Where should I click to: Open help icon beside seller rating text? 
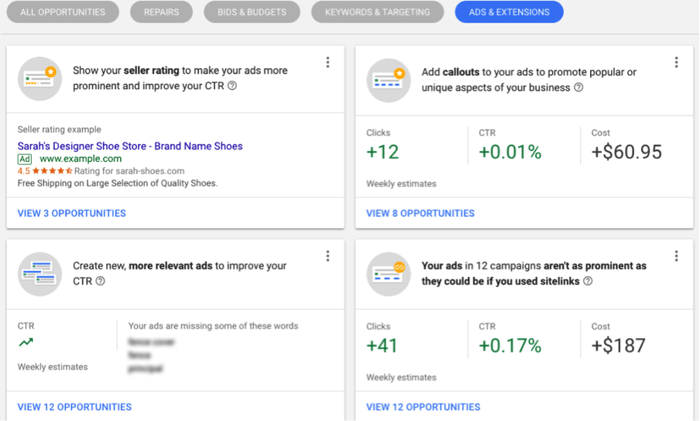pos(232,87)
